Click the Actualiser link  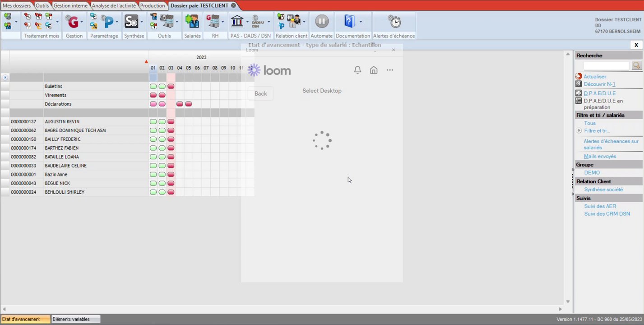click(x=595, y=77)
